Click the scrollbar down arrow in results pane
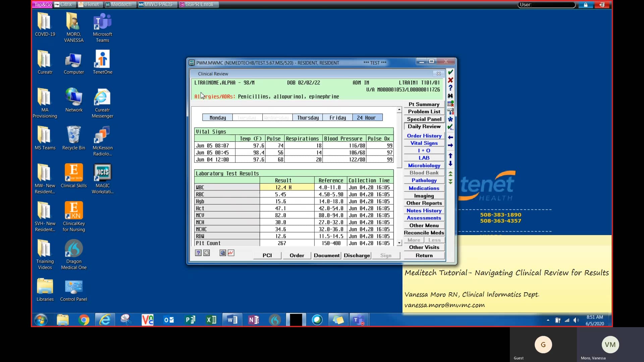644x362 pixels. 399,243
